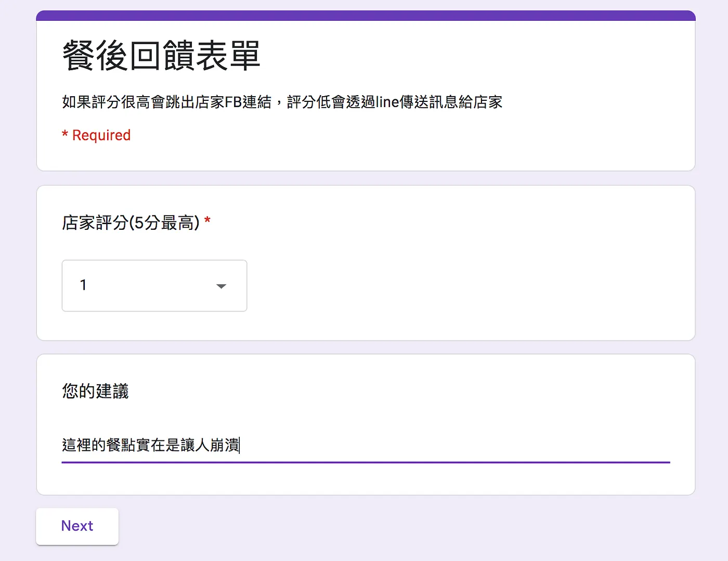
Task: Click the 您的建議 question label
Action: [x=95, y=391]
